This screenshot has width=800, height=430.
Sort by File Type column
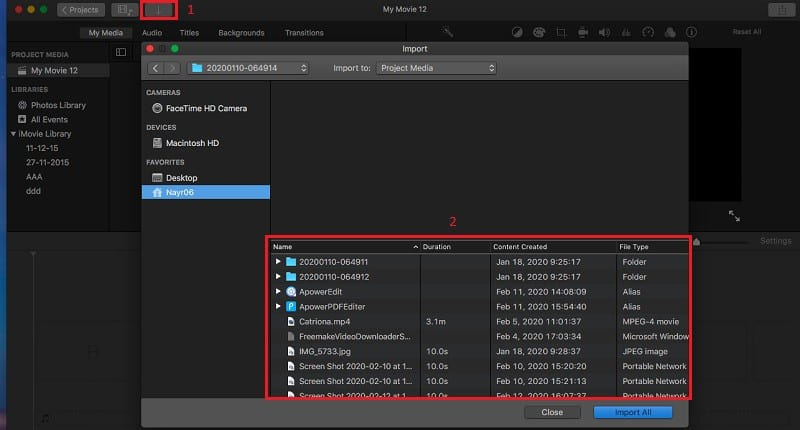tap(652, 246)
